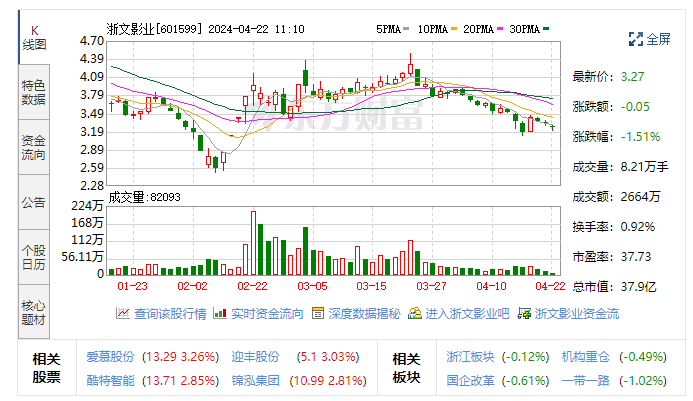Open the 进入浙文影业吧 link
The height and width of the screenshot is (401, 693).
[467, 314]
